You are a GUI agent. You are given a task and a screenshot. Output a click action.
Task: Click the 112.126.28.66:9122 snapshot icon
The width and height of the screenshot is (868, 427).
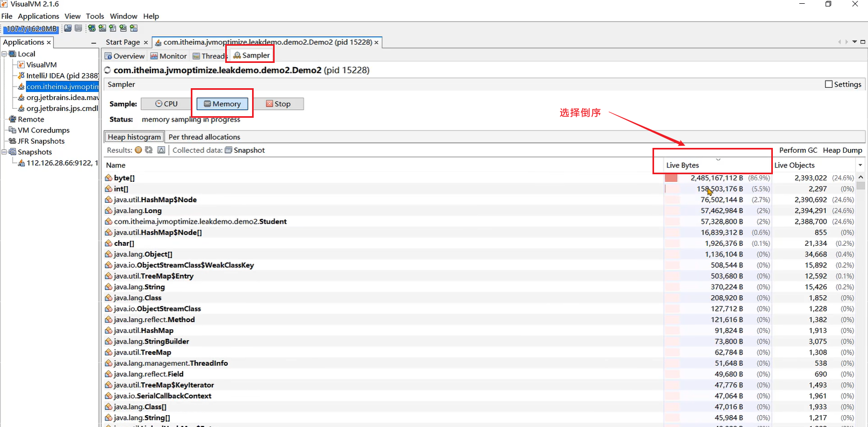coord(21,163)
